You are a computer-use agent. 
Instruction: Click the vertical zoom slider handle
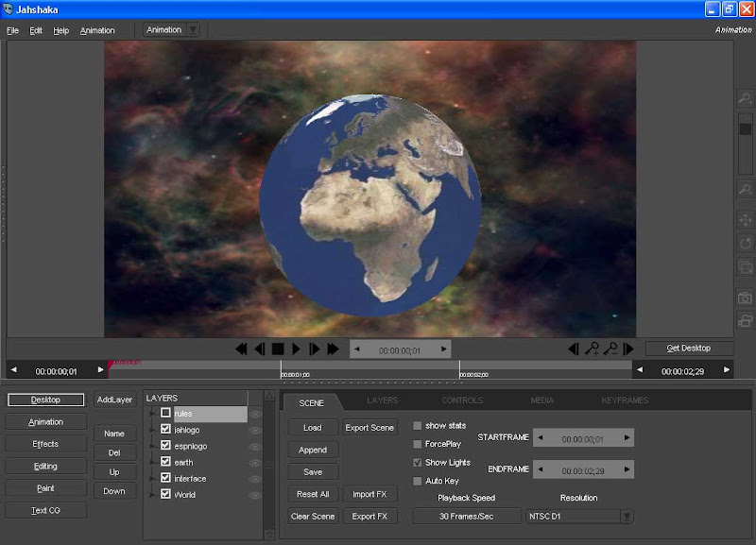click(745, 129)
